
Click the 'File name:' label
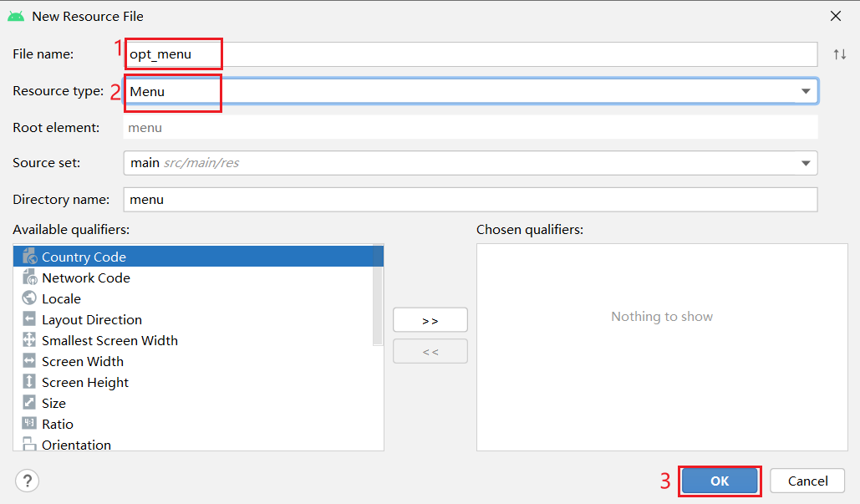click(x=43, y=54)
